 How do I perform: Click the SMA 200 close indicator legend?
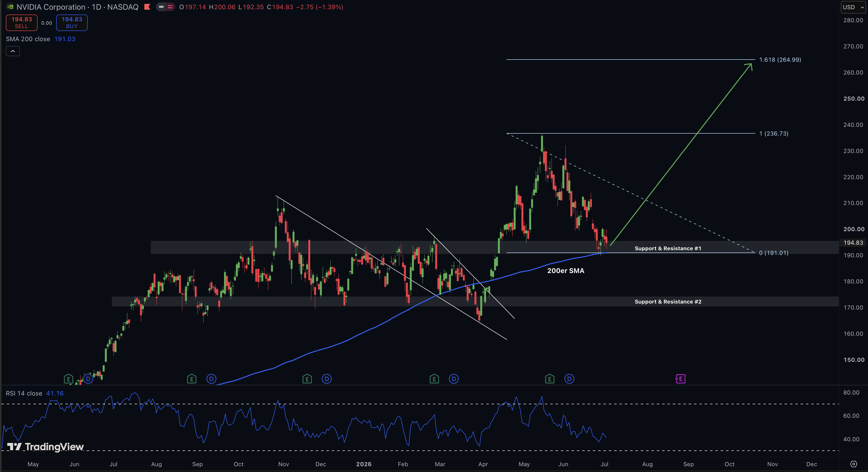(x=40, y=39)
